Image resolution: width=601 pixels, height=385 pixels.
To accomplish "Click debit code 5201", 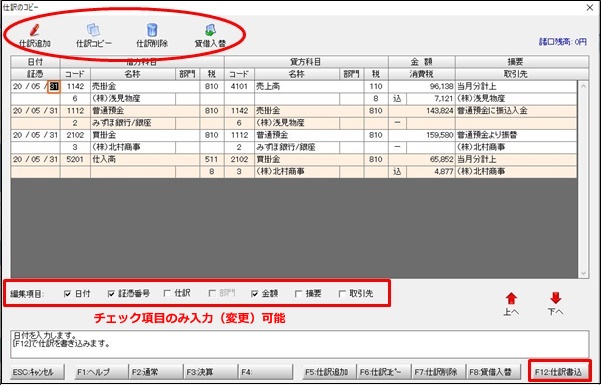I will pos(75,160).
